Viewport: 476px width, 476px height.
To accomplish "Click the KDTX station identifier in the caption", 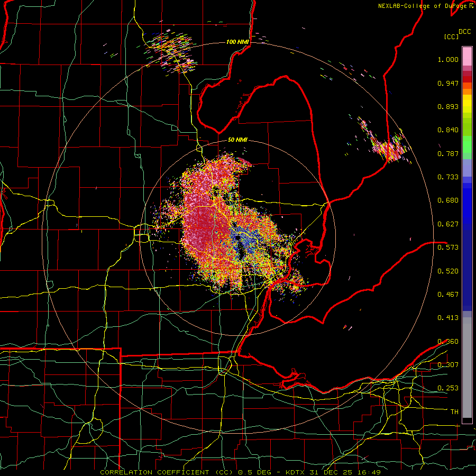I will point(296,472).
